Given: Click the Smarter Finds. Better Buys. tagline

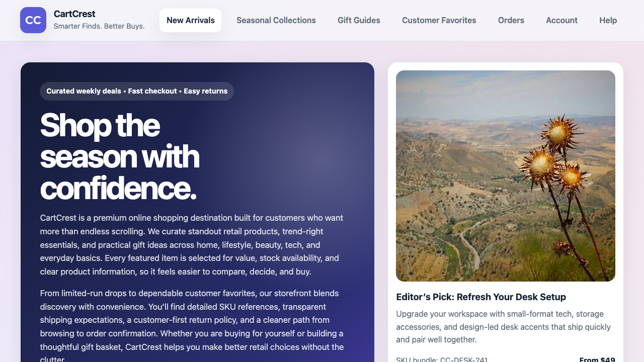Looking at the screenshot, I should click(99, 26).
